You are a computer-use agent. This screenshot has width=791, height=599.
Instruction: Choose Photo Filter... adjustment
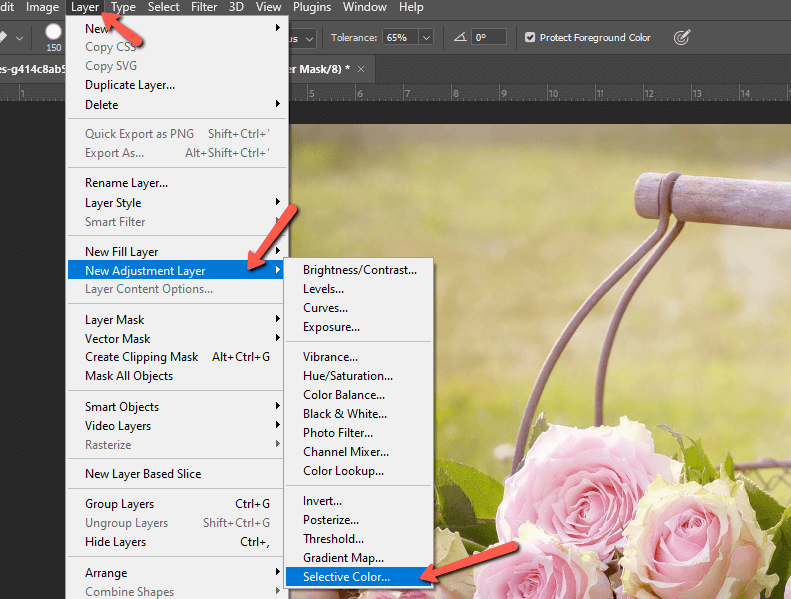click(359, 433)
